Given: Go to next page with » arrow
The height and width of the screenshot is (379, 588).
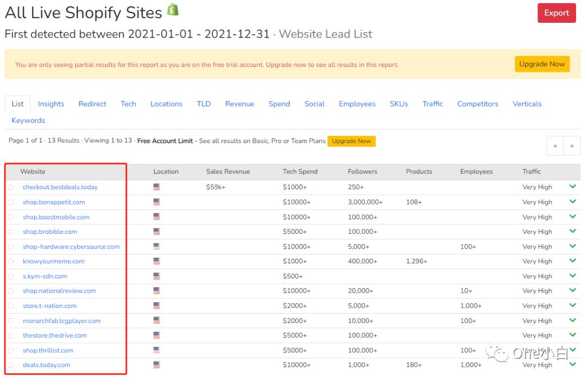Looking at the screenshot, I should (x=572, y=146).
